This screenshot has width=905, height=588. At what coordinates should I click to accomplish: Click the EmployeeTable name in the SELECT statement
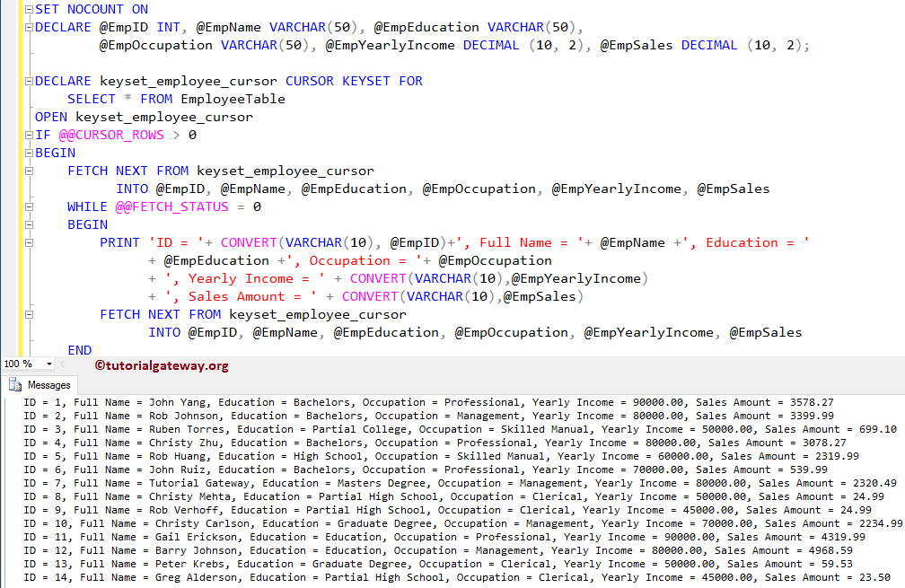point(233,99)
